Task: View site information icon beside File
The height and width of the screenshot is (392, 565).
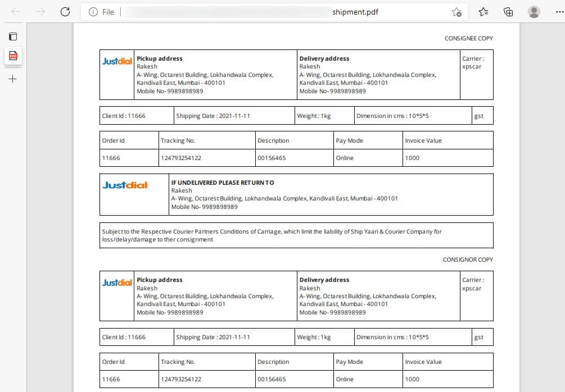Action: (x=93, y=12)
